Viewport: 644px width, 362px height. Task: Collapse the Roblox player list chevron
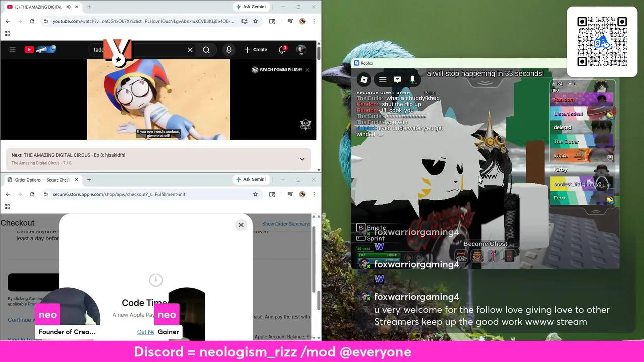click(595, 211)
